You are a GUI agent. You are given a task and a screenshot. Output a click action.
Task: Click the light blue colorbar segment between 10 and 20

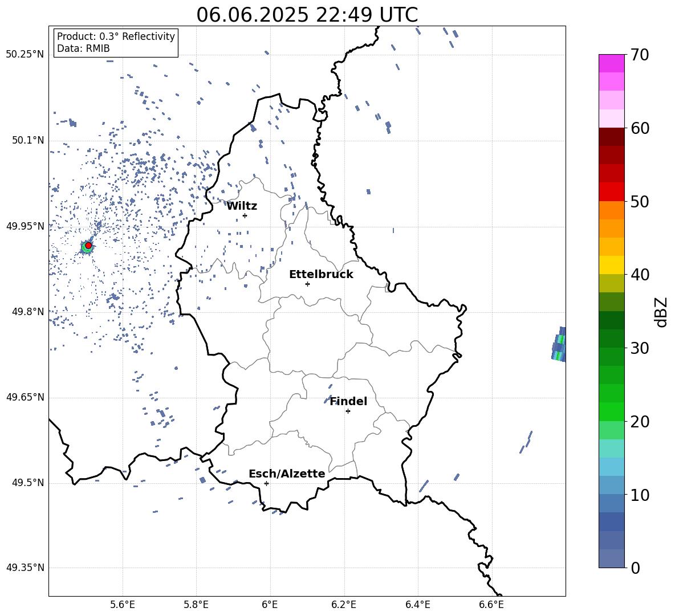pyautogui.click(x=612, y=467)
